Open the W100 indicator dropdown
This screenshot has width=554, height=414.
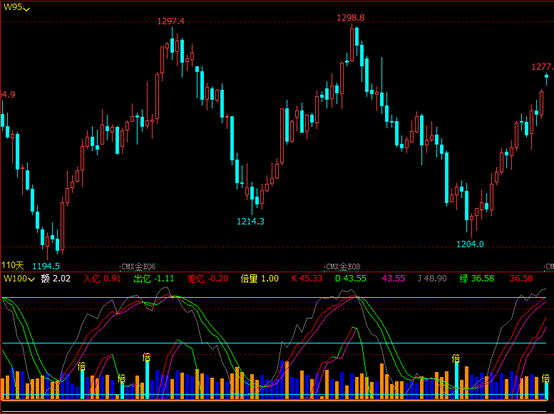click(19, 279)
